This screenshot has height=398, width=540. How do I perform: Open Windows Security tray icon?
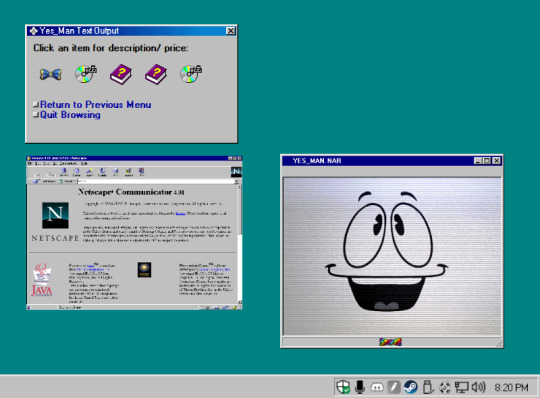click(x=343, y=387)
